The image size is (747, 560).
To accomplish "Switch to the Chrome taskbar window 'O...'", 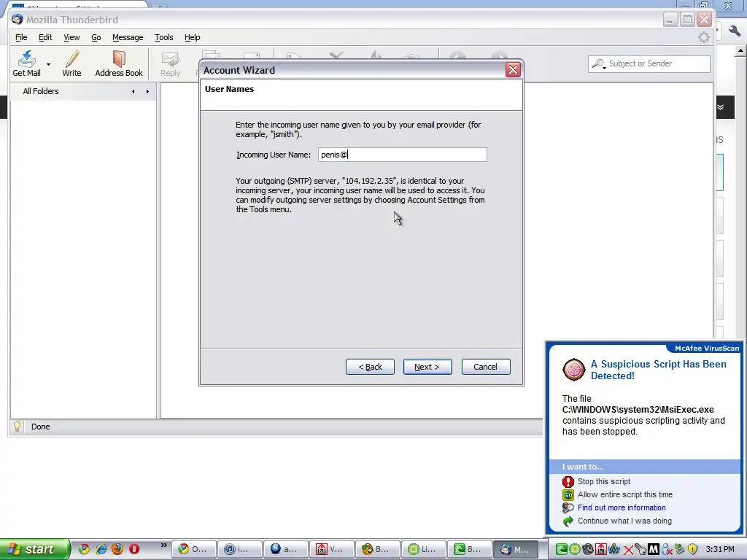I will coord(193,549).
